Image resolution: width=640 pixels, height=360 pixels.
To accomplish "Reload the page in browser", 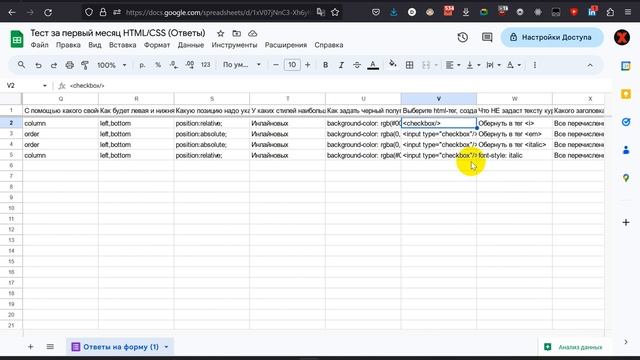I will pos(48,13).
